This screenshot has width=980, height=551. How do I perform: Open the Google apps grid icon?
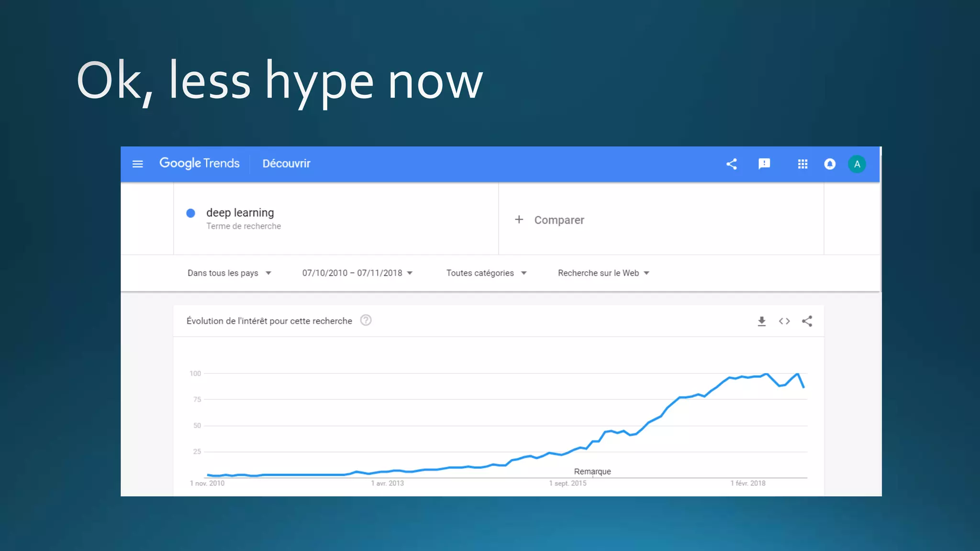(802, 164)
